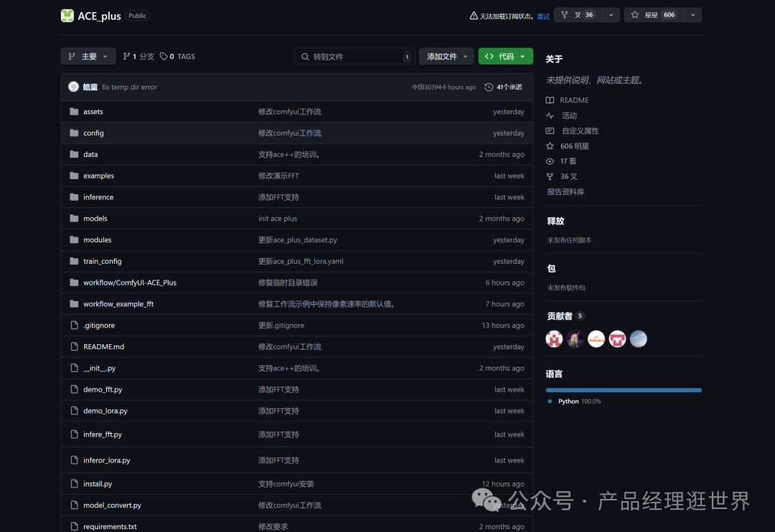The height and width of the screenshot is (532, 775).
Task: Open the fork options dropdown arrow
Action: coord(611,15)
